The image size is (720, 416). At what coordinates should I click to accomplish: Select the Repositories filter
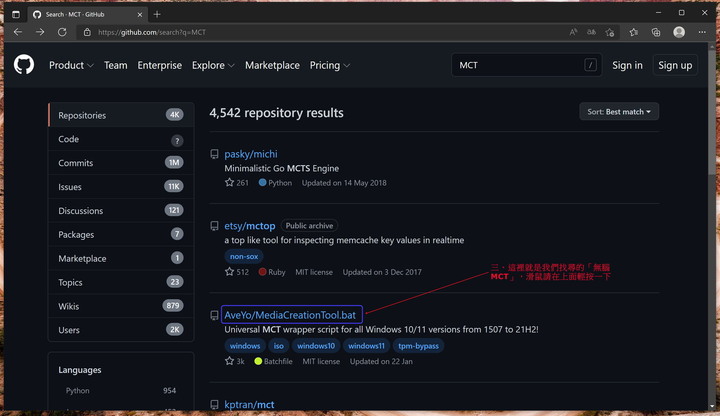[121, 115]
